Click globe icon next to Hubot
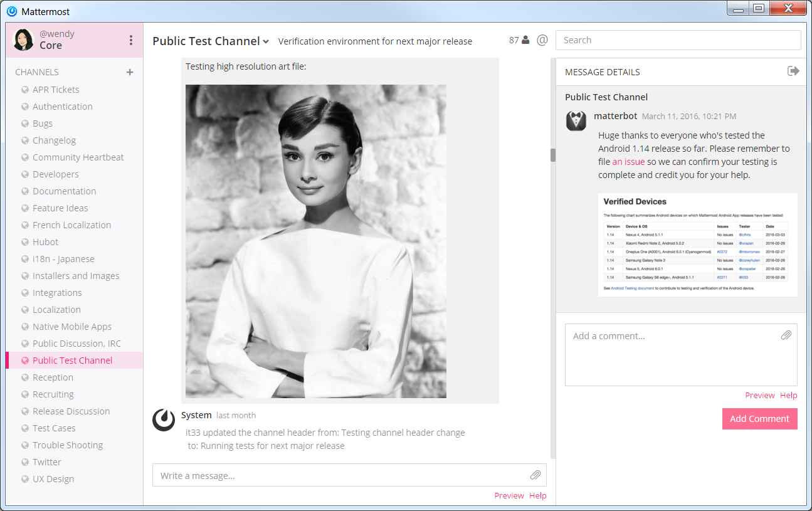This screenshot has width=812, height=511. pyautogui.click(x=25, y=242)
